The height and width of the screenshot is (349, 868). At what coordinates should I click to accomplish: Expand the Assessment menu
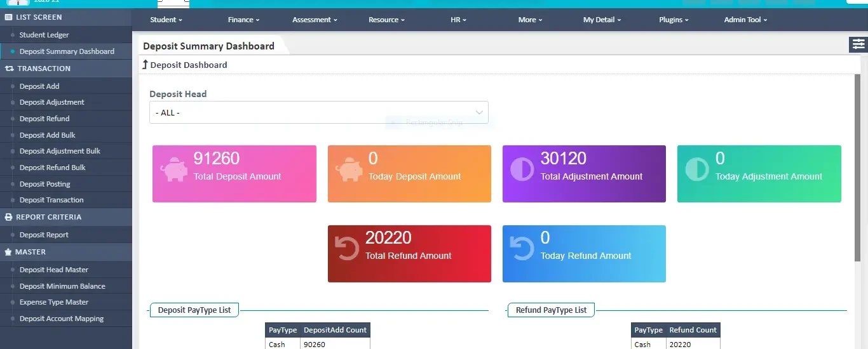tap(315, 20)
